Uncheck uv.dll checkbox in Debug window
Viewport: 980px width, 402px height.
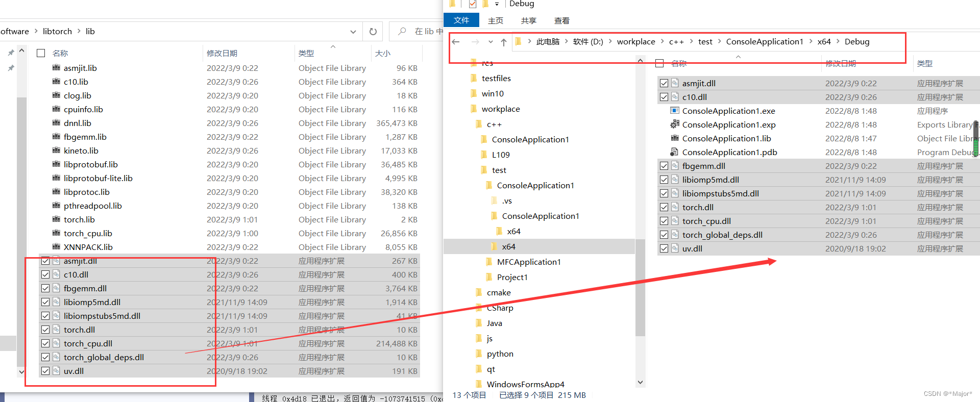click(664, 248)
